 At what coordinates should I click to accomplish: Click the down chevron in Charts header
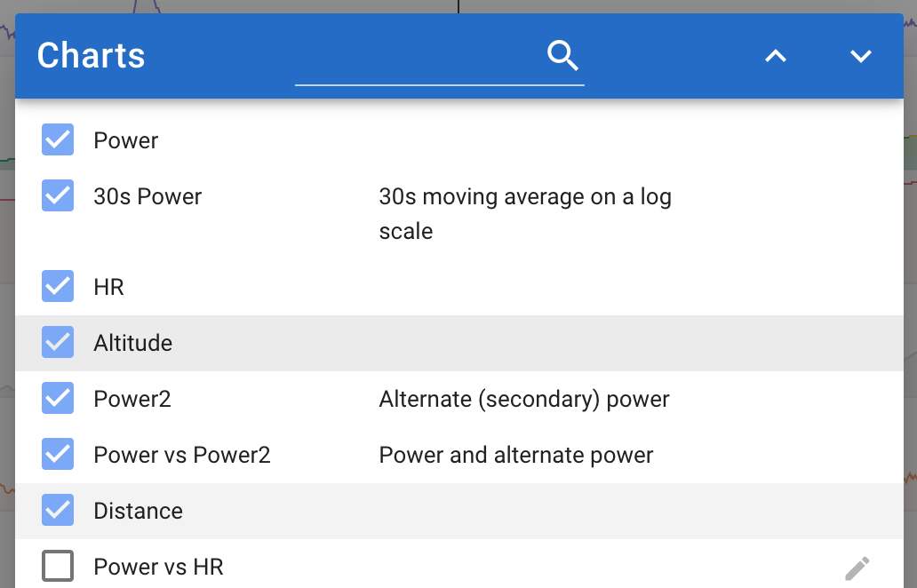[861, 56]
